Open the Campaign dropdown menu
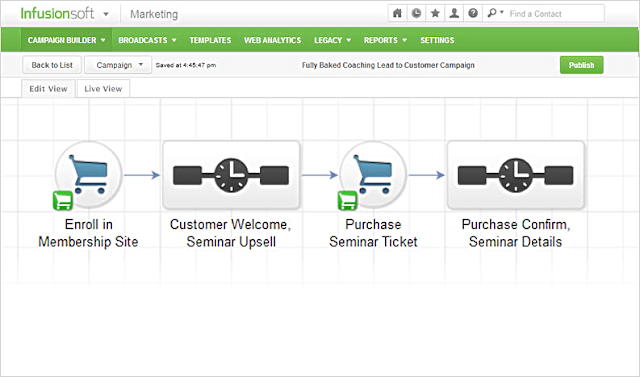The image size is (640, 377). tap(118, 65)
